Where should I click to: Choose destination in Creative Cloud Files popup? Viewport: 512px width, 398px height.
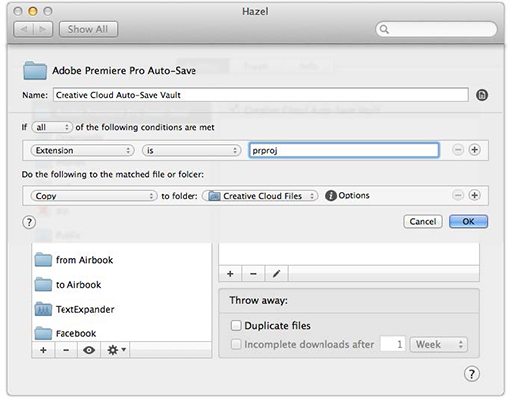(260, 196)
